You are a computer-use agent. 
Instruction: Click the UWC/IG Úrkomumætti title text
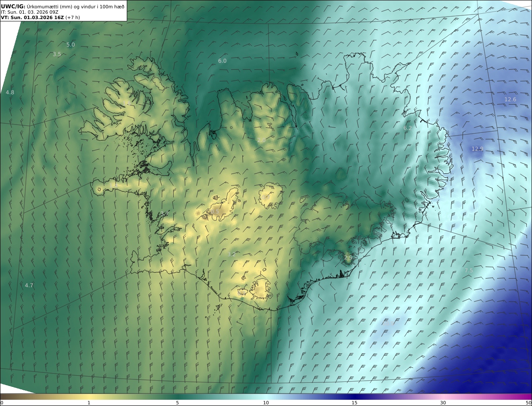62,6
